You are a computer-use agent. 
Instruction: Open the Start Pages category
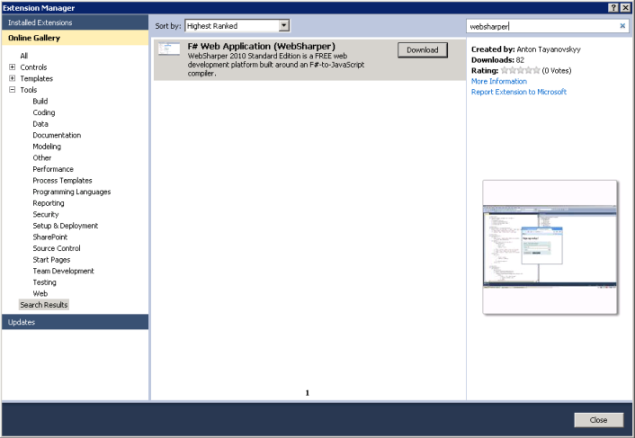point(51,260)
